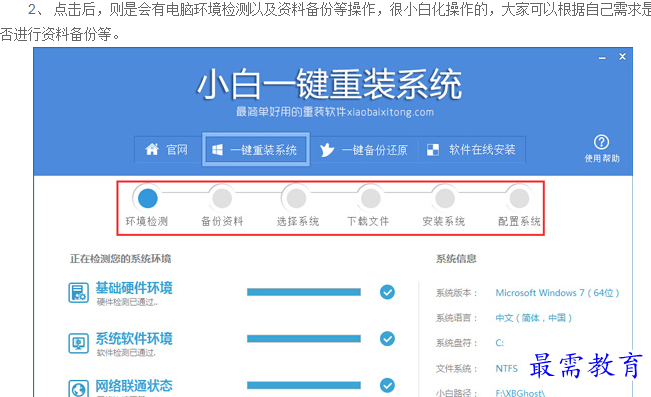Click the 基础硬件环境 heading text

[134, 287]
